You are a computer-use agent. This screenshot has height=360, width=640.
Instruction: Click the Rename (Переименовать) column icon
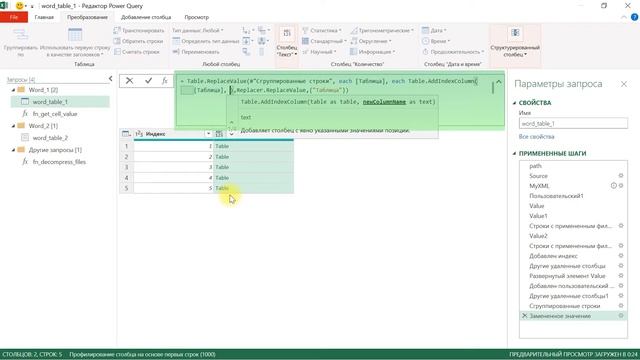point(176,52)
